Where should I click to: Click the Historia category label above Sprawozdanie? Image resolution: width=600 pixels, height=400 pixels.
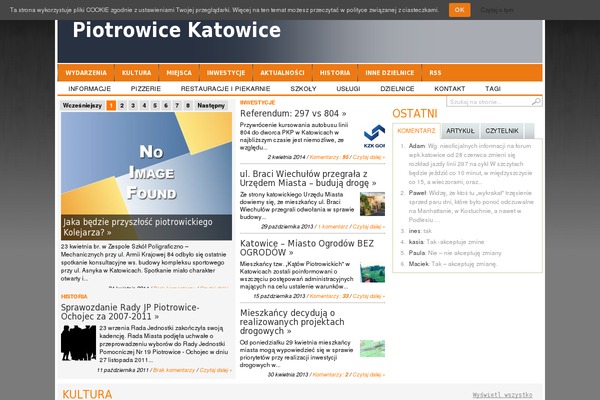click(x=74, y=296)
